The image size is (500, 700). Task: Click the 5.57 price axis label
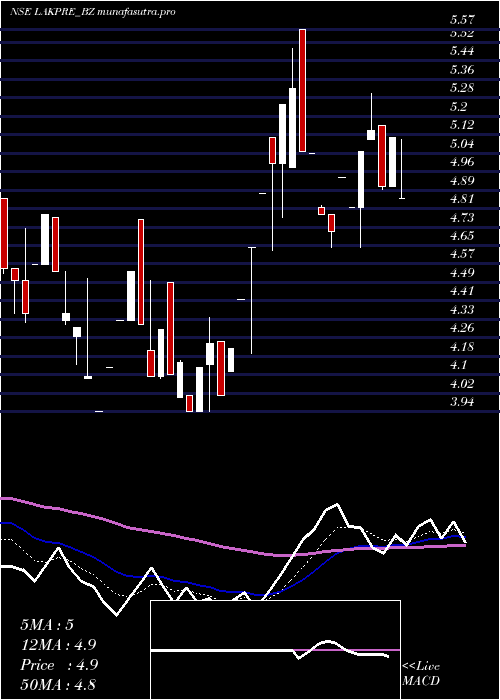pos(462,20)
